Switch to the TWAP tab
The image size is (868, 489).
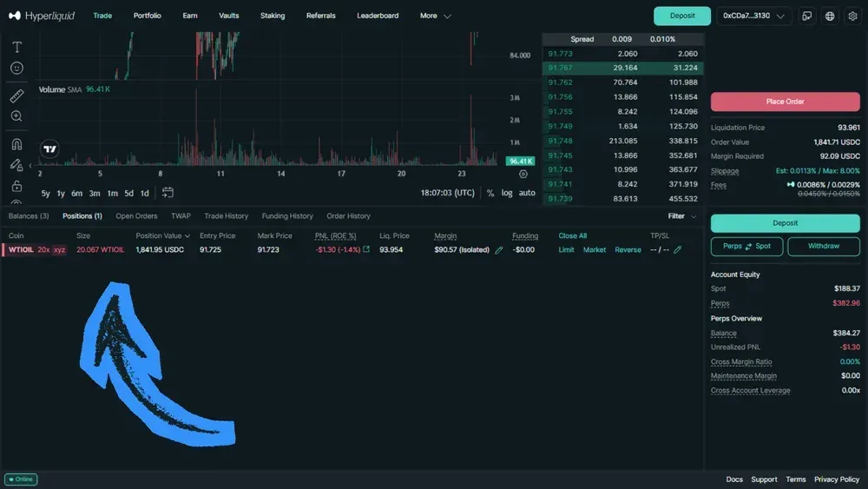(x=181, y=216)
